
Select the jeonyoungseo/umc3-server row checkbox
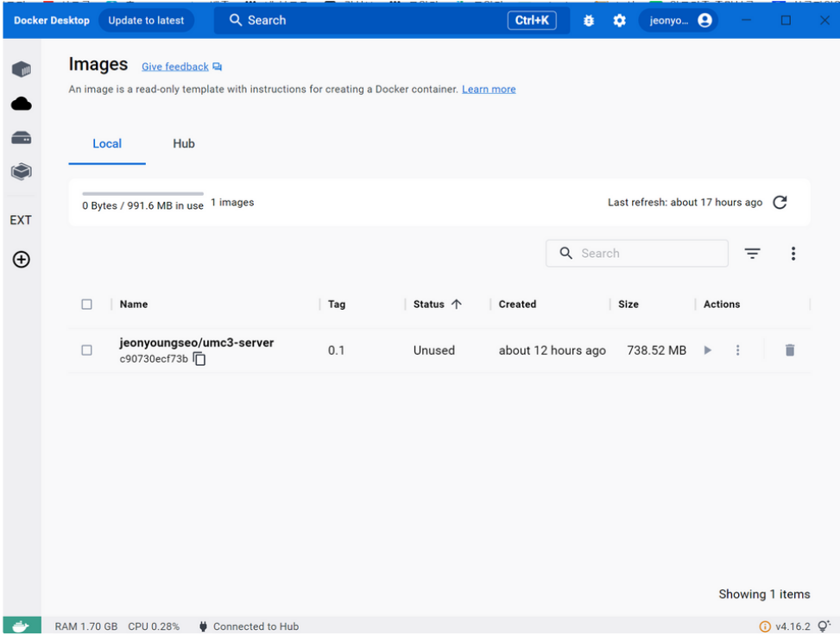coord(87,350)
